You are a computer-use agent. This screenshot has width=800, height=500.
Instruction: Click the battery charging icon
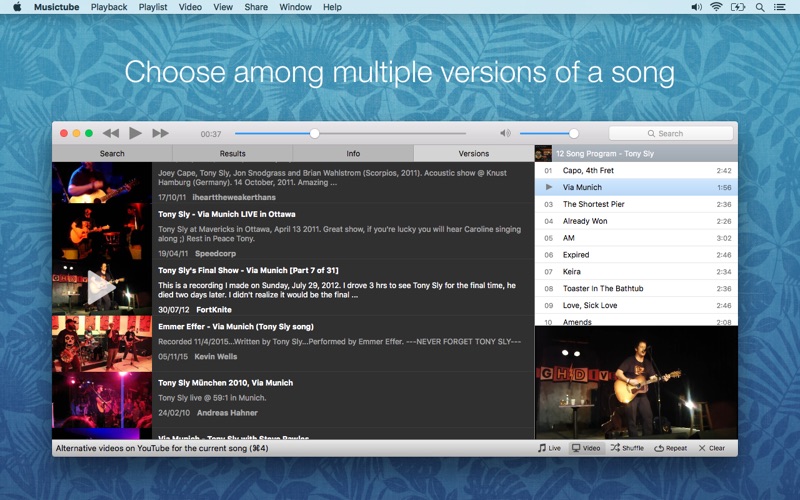click(738, 7)
